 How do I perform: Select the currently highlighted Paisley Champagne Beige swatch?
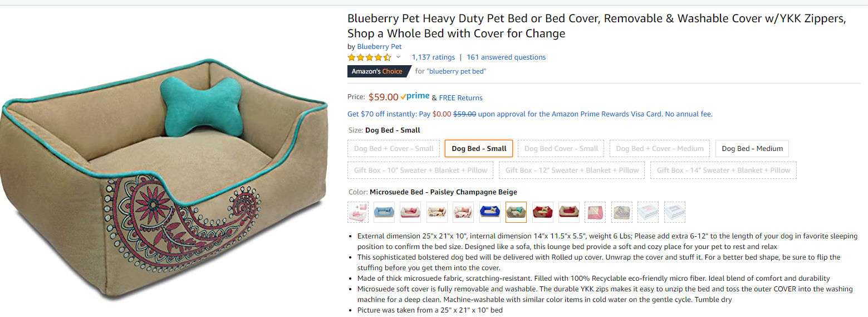516,212
